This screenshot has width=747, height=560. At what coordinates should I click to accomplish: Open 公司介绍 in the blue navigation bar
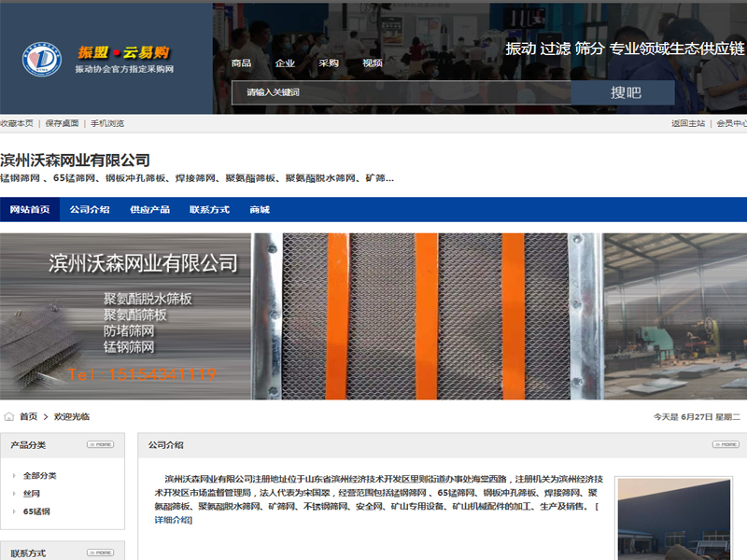[90, 210]
